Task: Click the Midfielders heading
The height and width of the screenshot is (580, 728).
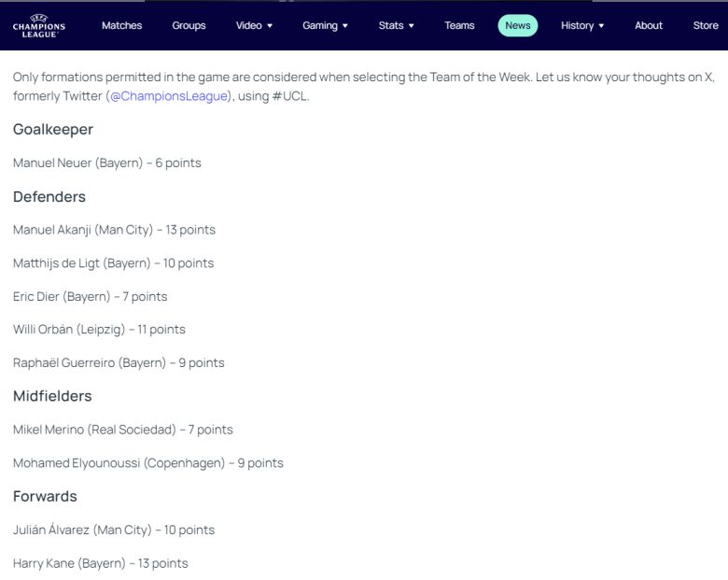Action: pos(52,396)
